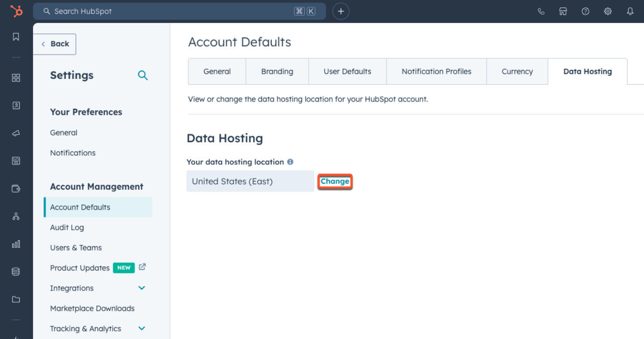The image size is (644, 339).
Task: Open the Data Management database icon
Action: (x=16, y=272)
